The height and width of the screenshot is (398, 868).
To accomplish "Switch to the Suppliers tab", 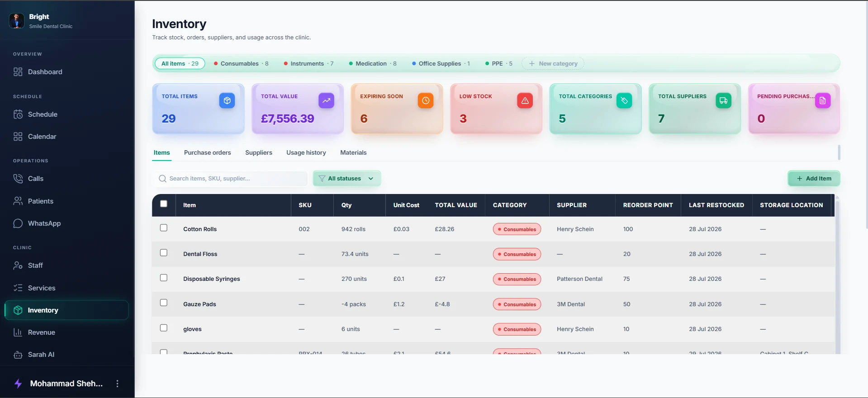I will coord(259,153).
